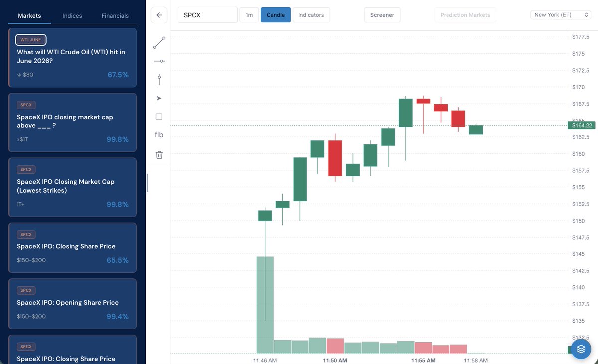Open the Indicators menu
The width and height of the screenshot is (598, 364).
[311, 15]
